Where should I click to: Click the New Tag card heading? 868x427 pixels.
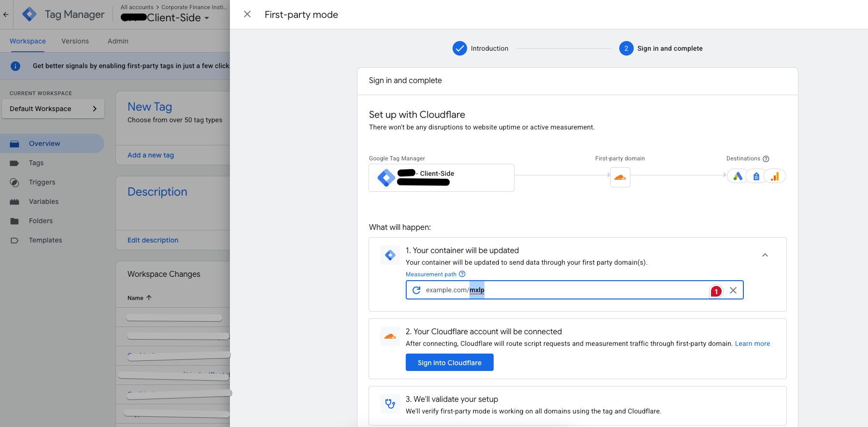[150, 107]
